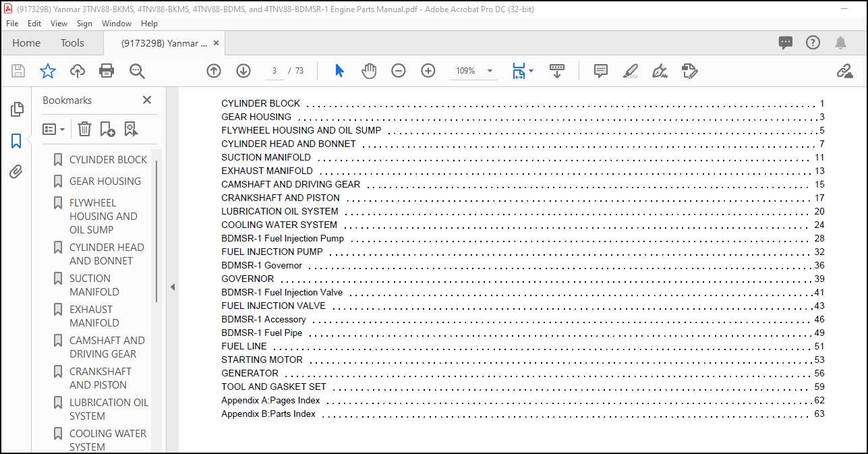Open the Window menu
Screen dimensions: 868x454
click(117, 23)
